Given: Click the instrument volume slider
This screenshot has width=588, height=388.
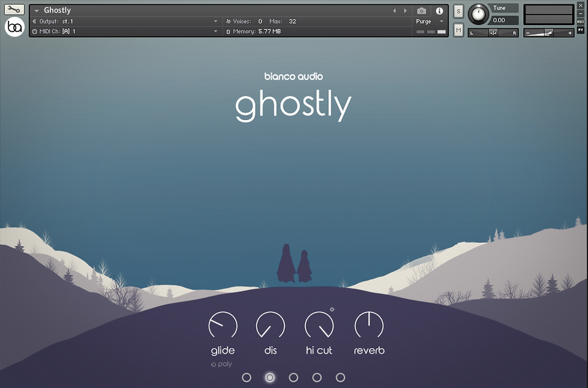Looking at the screenshot, I should point(548,33).
